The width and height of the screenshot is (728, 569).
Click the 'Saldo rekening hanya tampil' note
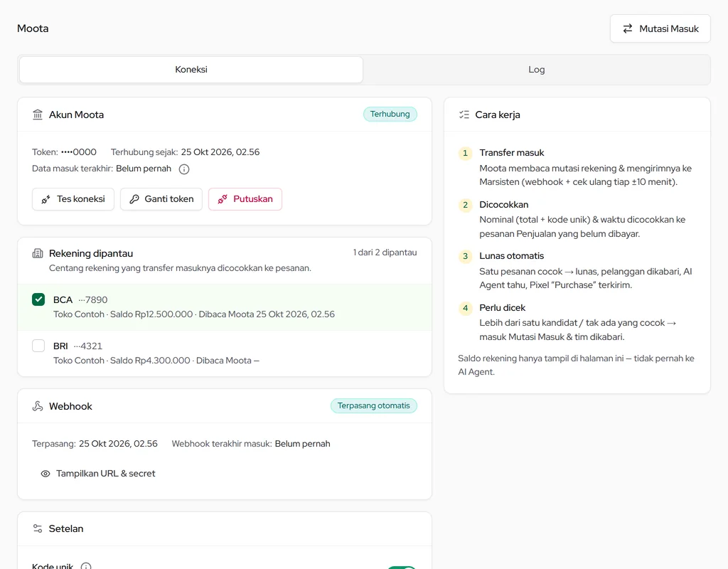click(576, 365)
